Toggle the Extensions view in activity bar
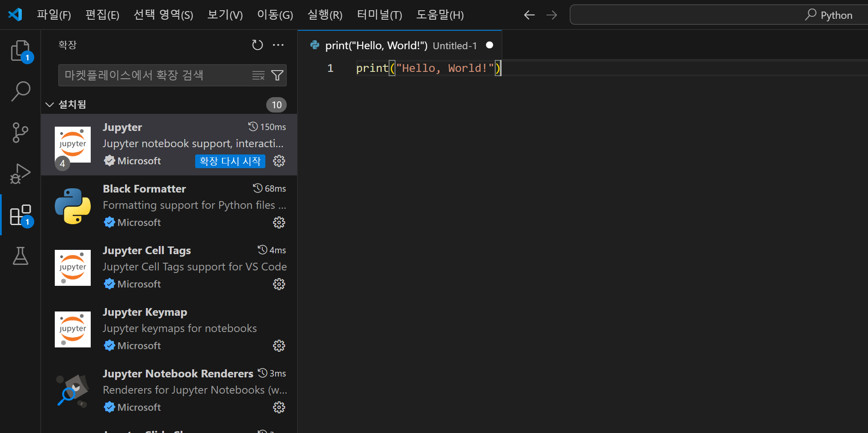 click(21, 214)
